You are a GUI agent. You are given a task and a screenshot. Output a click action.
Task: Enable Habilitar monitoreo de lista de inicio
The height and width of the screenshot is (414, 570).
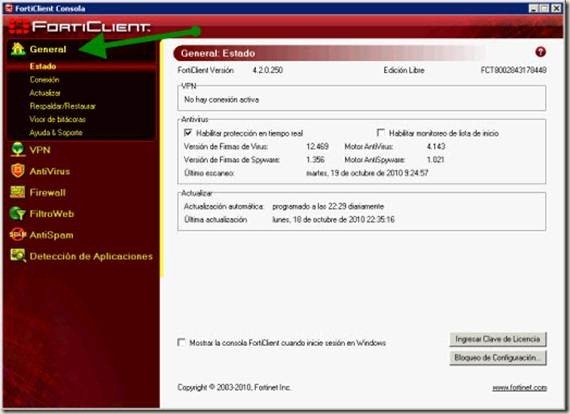coord(381,132)
